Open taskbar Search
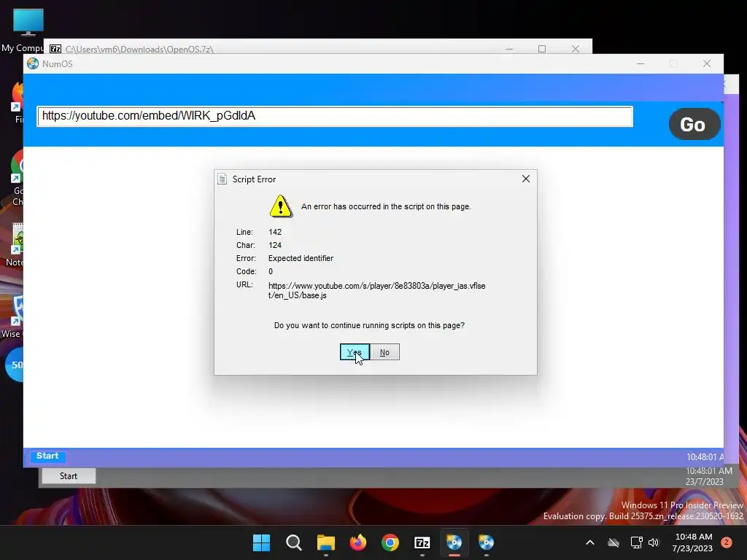This screenshot has height=560, width=747. pos(293,542)
